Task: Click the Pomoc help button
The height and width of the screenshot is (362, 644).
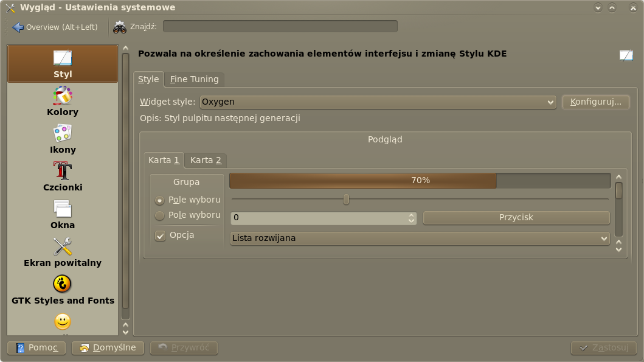Action: pyautogui.click(x=36, y=347)
